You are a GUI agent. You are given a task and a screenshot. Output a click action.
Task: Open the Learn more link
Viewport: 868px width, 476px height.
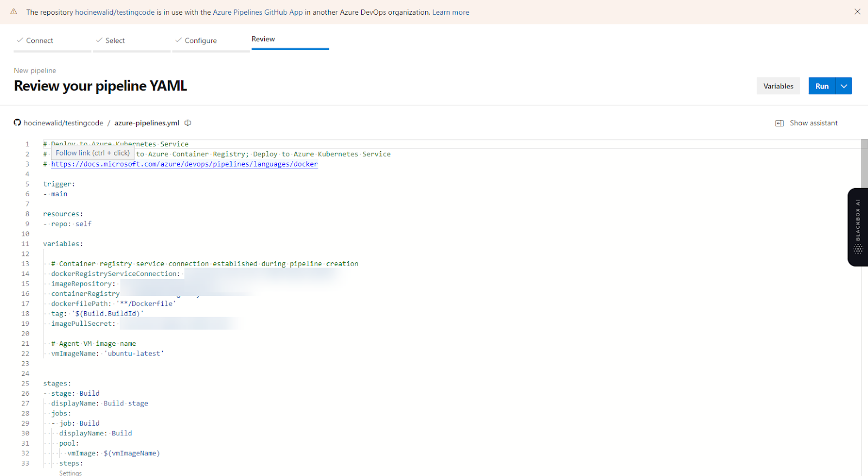click(x=451, y=12)
